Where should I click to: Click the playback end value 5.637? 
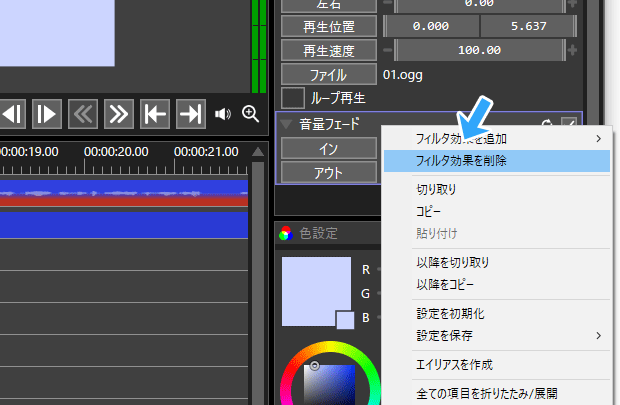click(529, 26)
